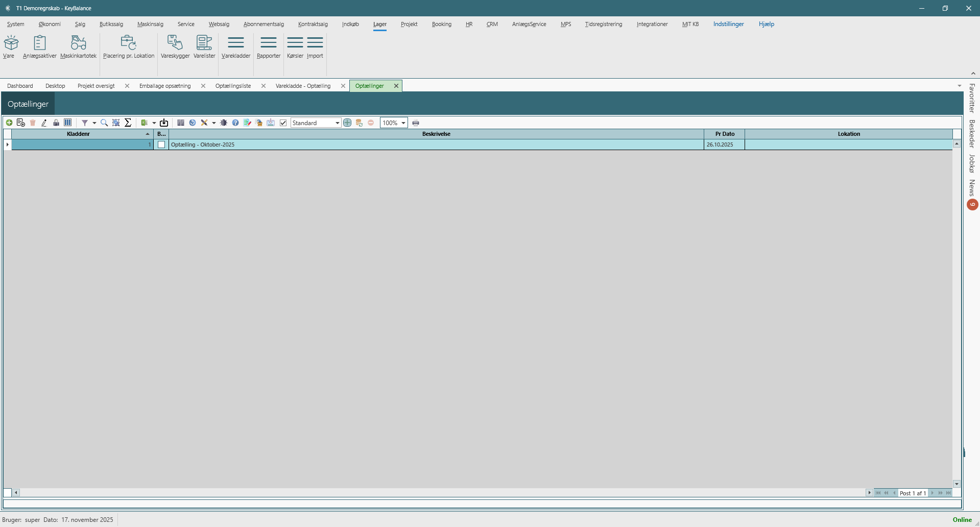Click the printer icon in the toolbar
Screen dimensions: 980x527
[x=416, y=123]
